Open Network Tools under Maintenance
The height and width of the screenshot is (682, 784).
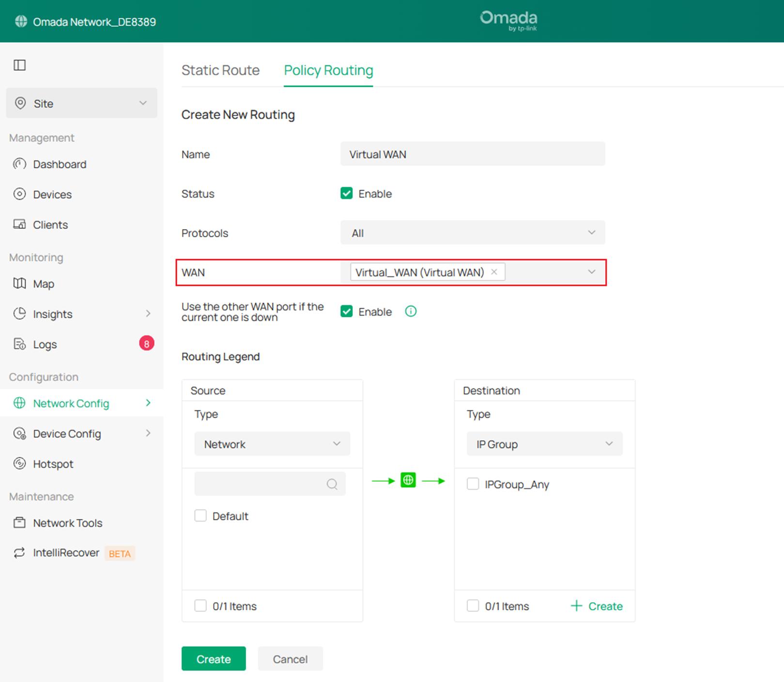67,523
